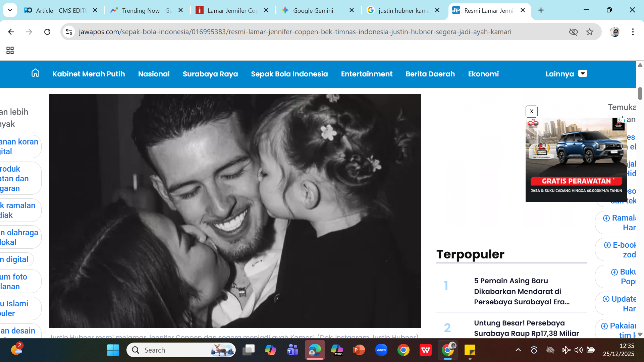Image resolution: width=644 pixels, height=362 pixels.
Task: Open the top Terpopuler article on Persebaya foreign players
Action: [x=522, y=291]
